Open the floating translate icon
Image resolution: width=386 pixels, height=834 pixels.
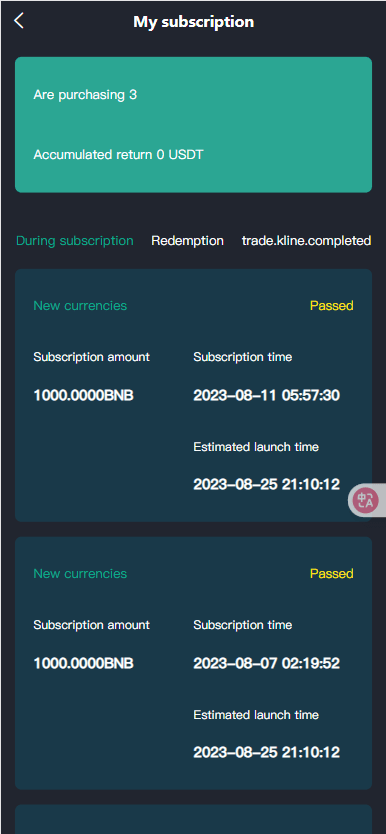tap(367, 500)
